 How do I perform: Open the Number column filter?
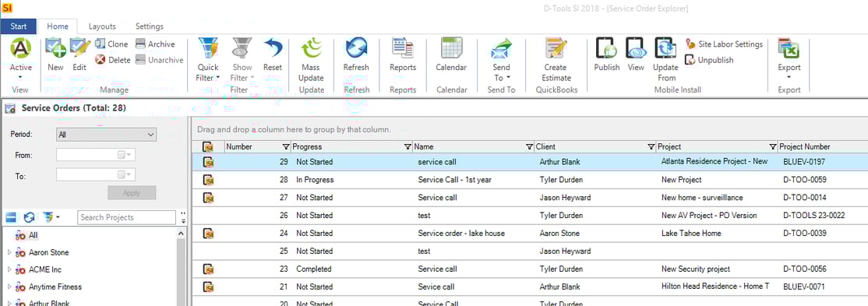click(286, 146)
